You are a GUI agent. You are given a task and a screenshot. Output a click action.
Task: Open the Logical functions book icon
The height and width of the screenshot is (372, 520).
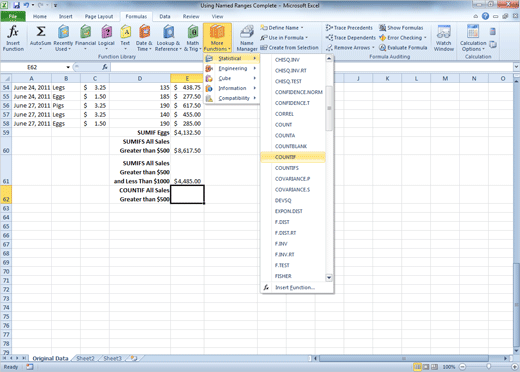[106, 32]
